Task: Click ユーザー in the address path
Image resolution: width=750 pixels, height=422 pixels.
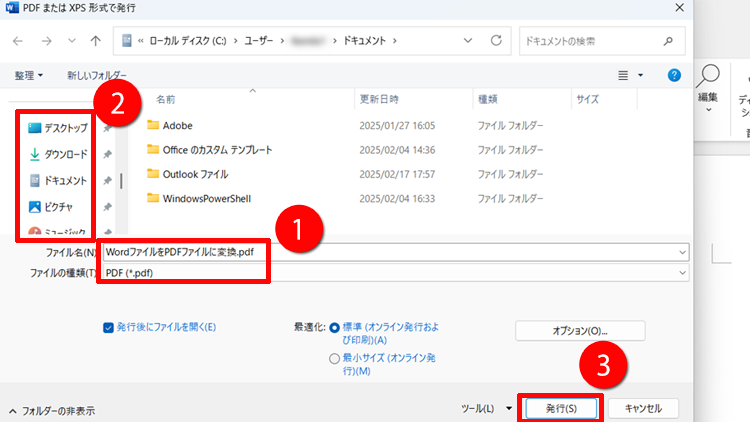Action: 258,41
